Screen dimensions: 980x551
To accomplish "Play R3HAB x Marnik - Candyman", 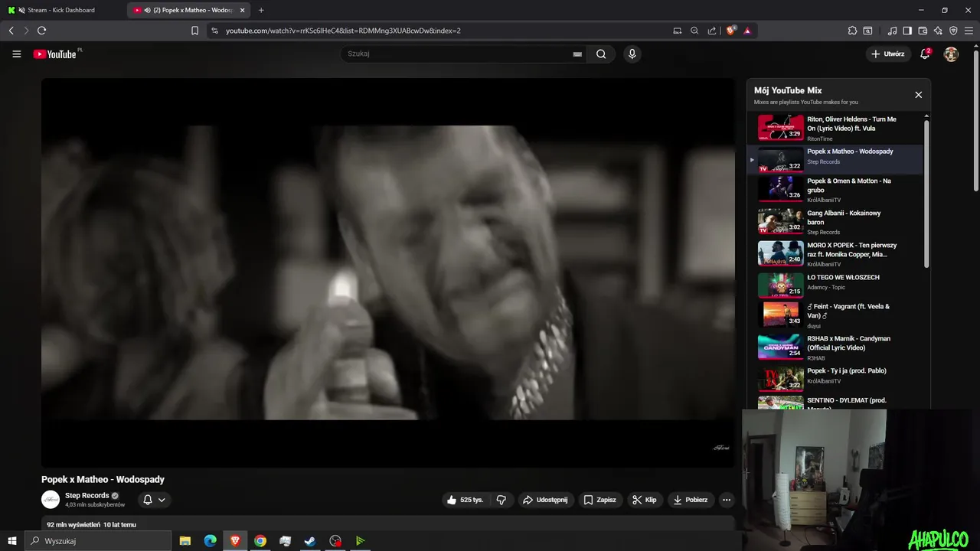I will [x=835, y=347].
